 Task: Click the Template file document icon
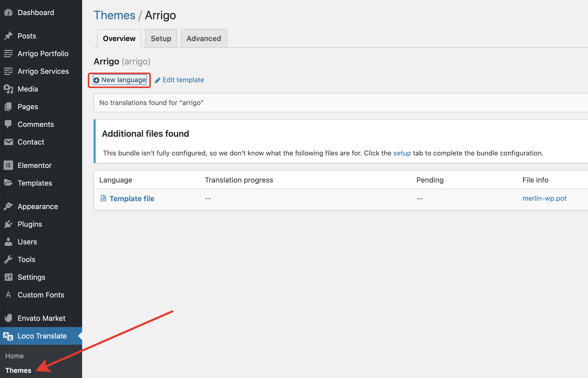tap(103, 198)
